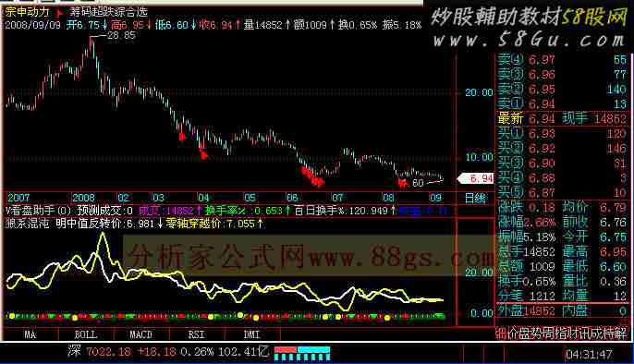Open the RSI indicator tab

point(197,334)
